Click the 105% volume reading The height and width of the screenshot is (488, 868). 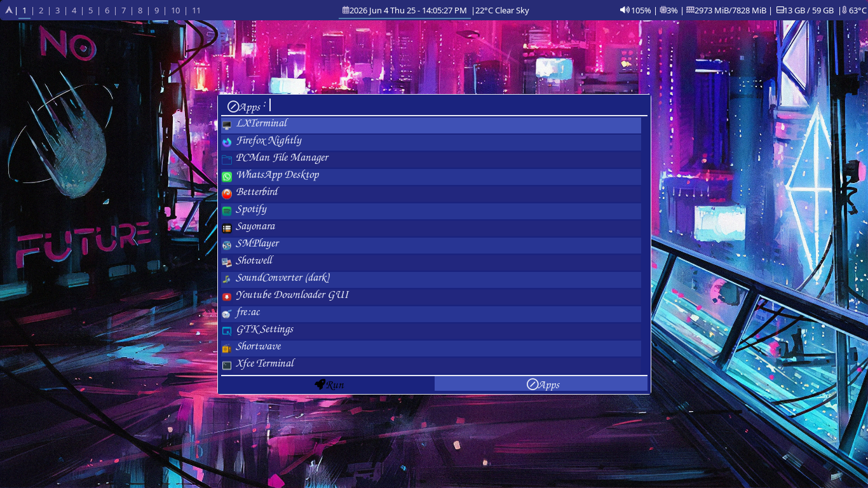pyautogui.click(x=641, y=10)
